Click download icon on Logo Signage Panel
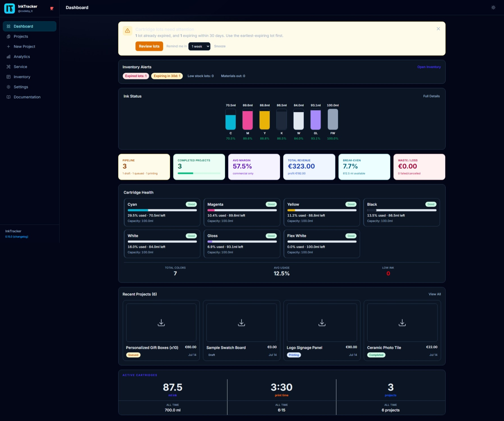Screen dimensions: 504x421 [x=322, y=323]
